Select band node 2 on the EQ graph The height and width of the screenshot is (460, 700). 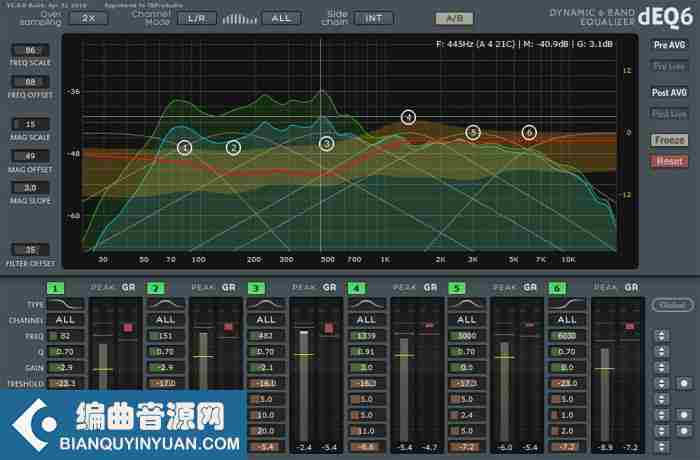[233, 147]
